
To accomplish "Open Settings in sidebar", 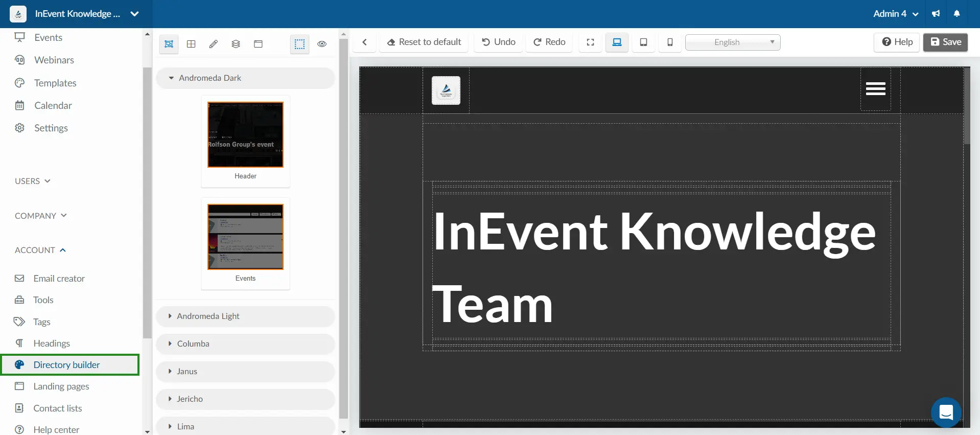I will pyautogui.click(x=51, y=128).
